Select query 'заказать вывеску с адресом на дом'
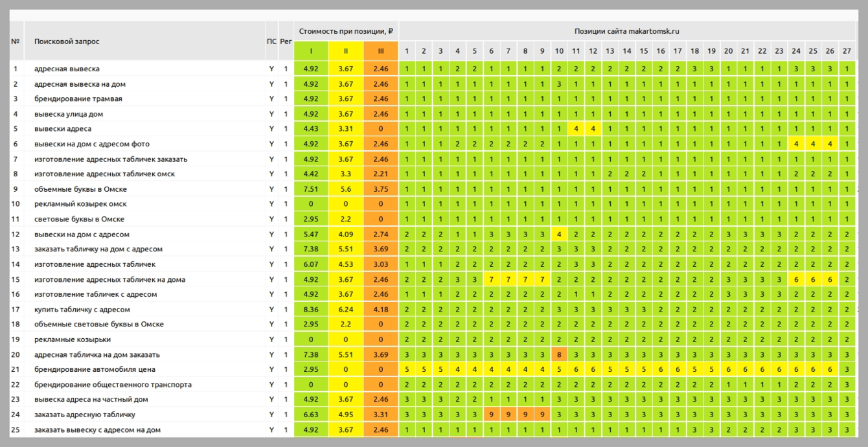The width and height of the screenshot is (868, 447). 97,430
